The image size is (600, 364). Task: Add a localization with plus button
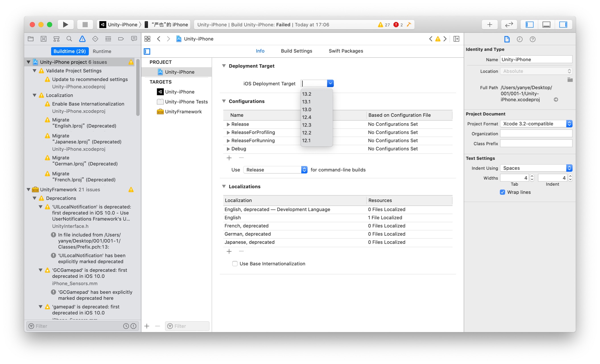[229, 252]
